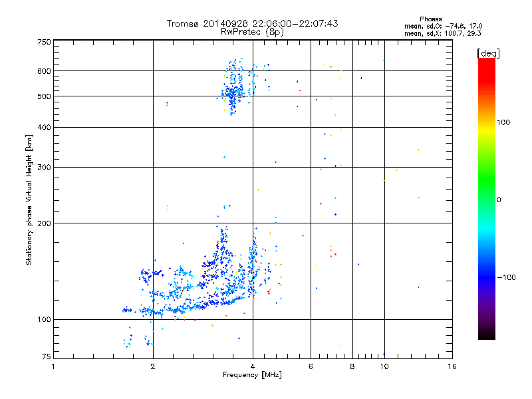Click the 'mean, sd,O: -74.6, 17.0' statistic
Image resolution: width=532 pixels, height=399 pixels.
[x=443, y=26]
